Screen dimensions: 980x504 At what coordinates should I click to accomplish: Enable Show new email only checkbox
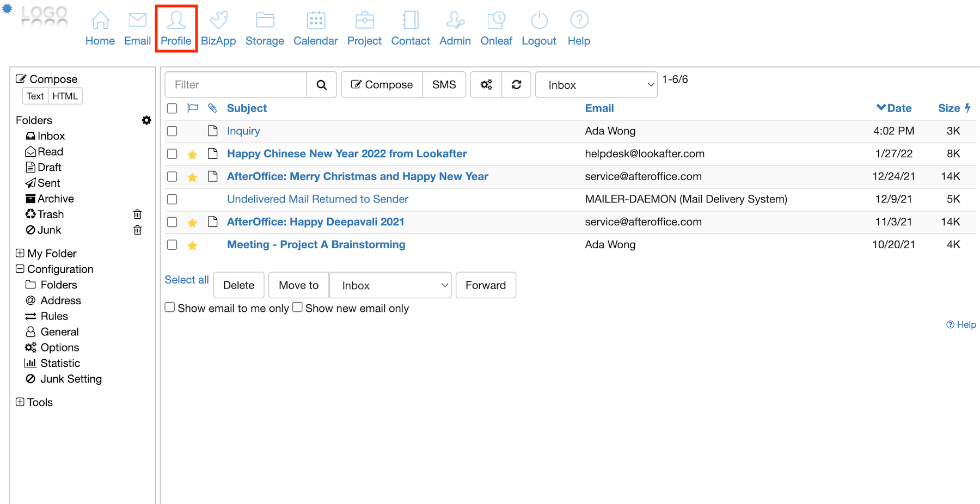click(x=298, y=308)
